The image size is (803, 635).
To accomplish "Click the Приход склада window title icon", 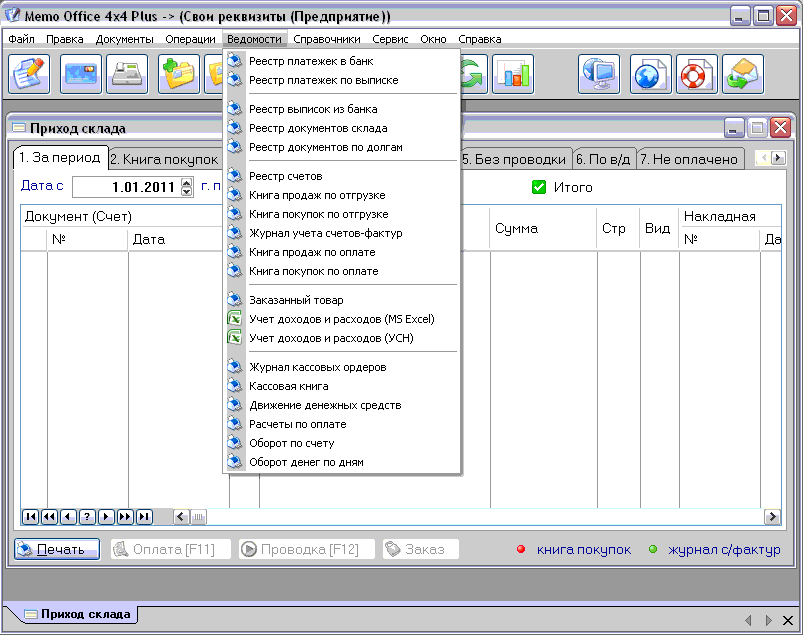I will click(x=19, y=128).
